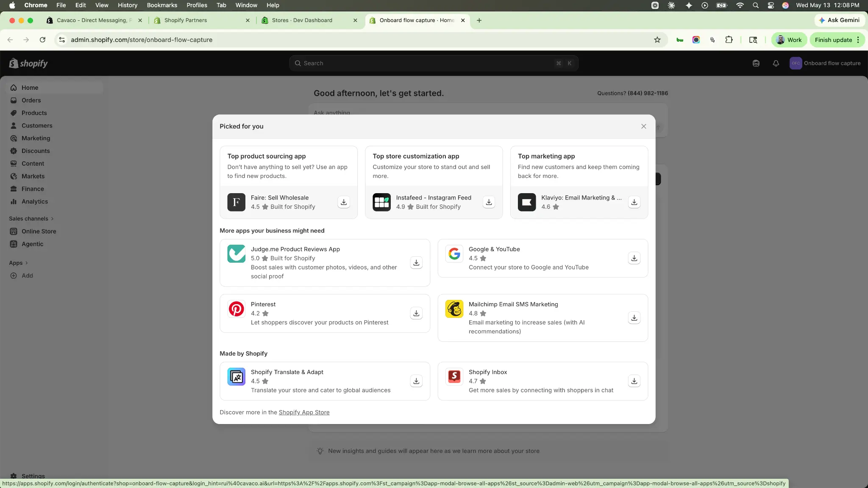Open the Onboard flow capture store menu
This screenshot has height=488, width=868.
pos(825,63)
